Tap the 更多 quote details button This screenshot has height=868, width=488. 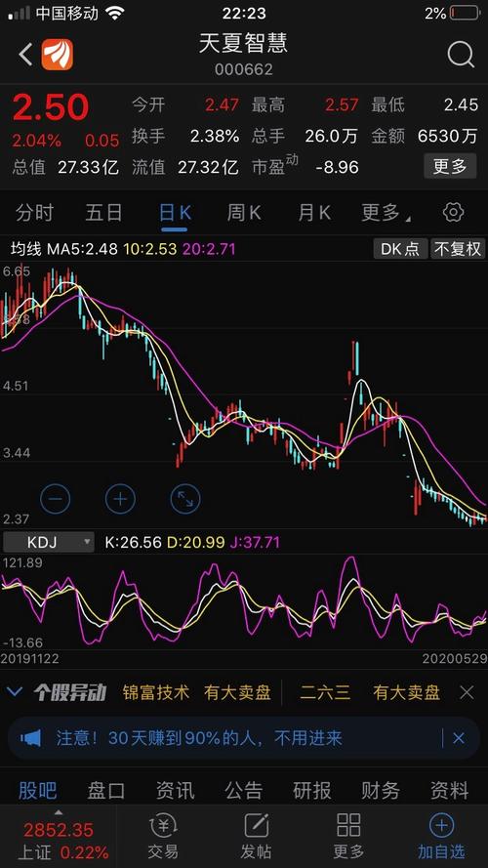pos(450,166)
